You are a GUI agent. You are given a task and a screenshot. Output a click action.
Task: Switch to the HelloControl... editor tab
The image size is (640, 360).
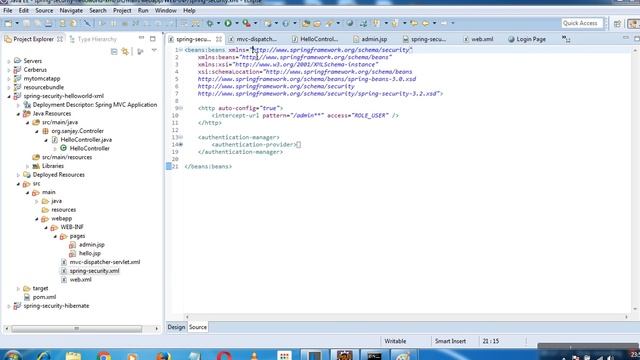pos(315,39)
